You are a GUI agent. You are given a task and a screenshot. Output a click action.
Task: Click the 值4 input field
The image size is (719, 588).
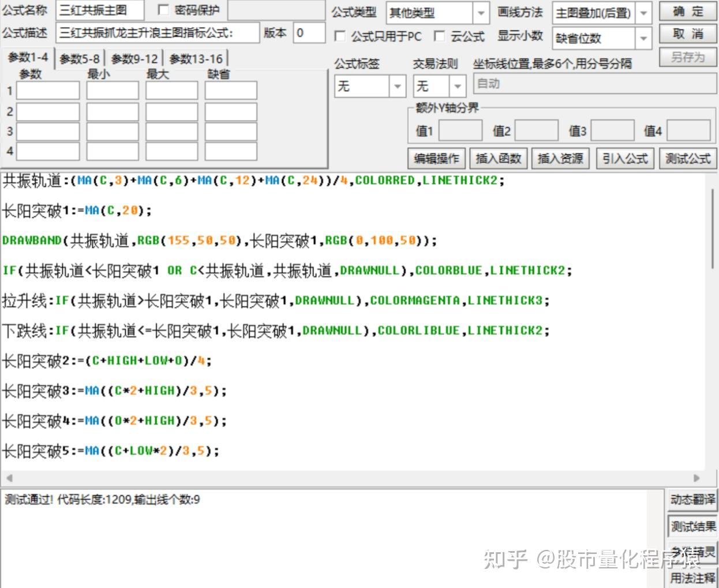click(x=688, y=130)
